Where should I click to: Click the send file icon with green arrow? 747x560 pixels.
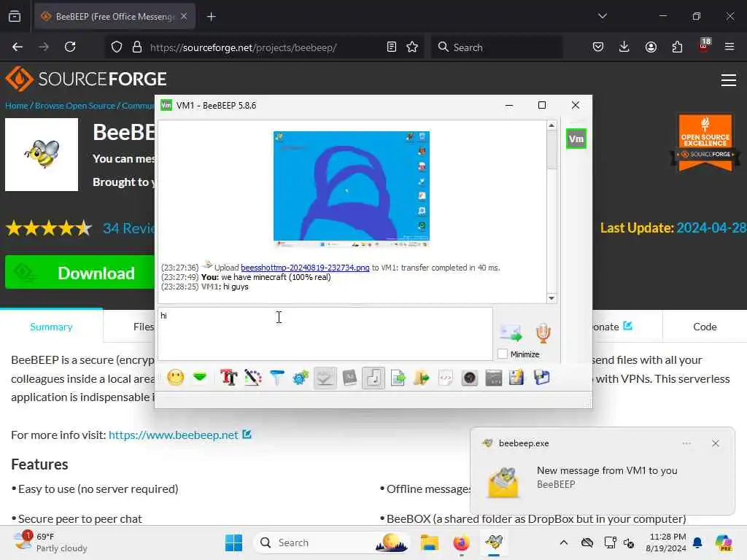pos(398,378)
